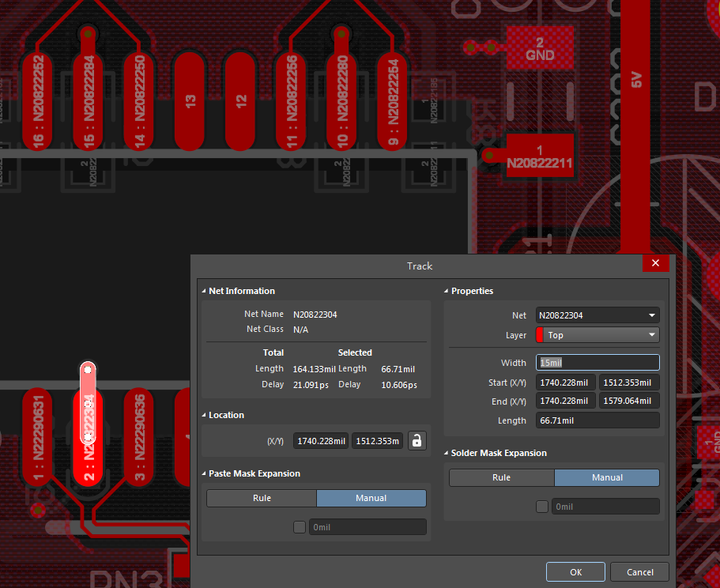This screenshot has width=720, height=588.
Task: Collapse the Solder Mask Expansion section
Action: 446,453
